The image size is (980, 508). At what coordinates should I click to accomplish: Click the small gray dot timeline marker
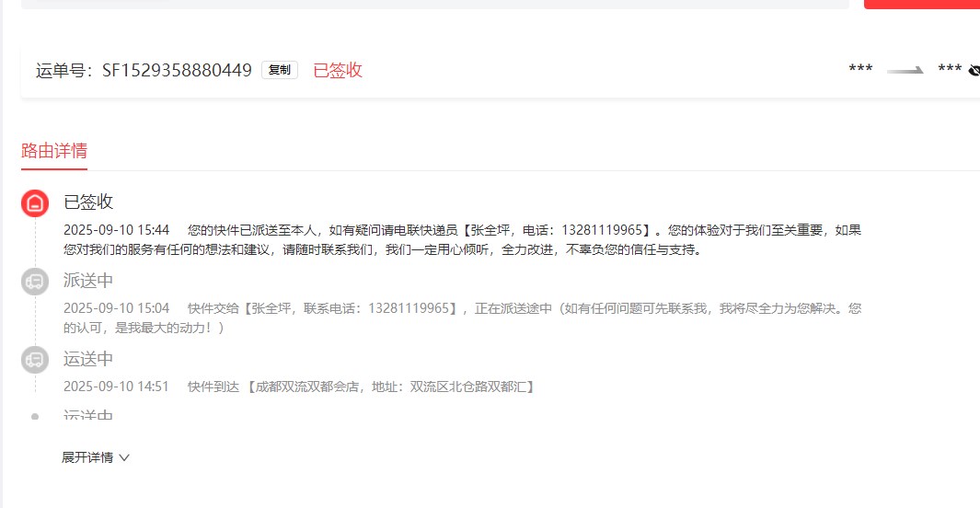tap(35, 416)
